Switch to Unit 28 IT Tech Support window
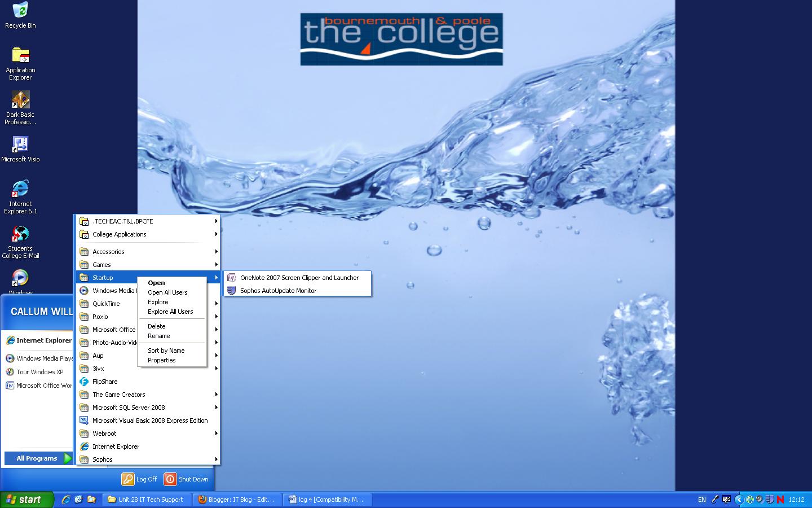The image size is (812, 508). point(146,500)
